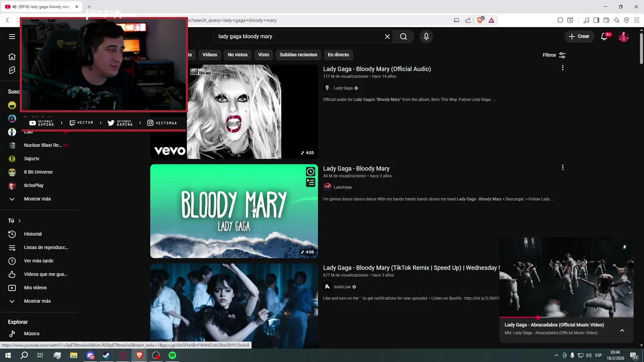Open the TikTok Remix Wednesday thumbnail

pyautogui.click(x=234, y=306)
